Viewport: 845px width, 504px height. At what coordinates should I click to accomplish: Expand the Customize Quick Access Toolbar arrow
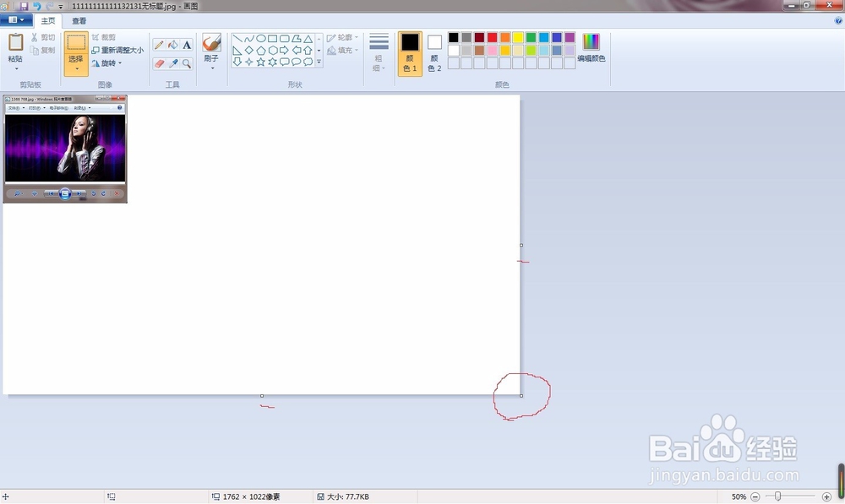coord(60,7)
